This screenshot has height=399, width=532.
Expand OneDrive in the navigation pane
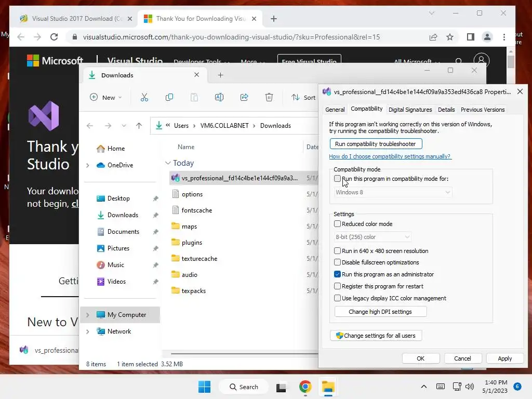[87, 165]
